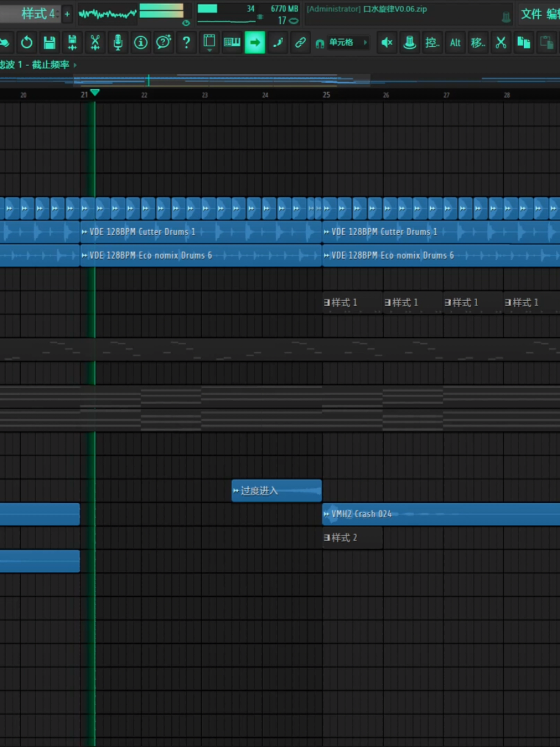Click the green playhead marker on the timeline
Screen dimensions: 560x747
[x=95, y=93]
